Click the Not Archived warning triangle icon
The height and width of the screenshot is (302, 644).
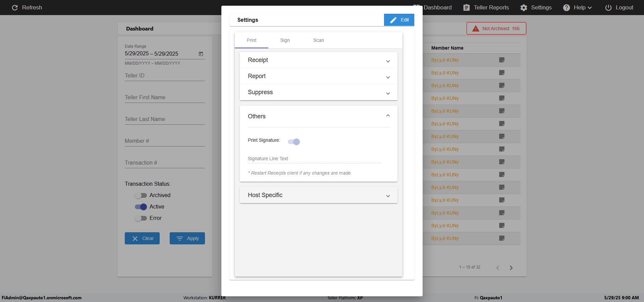click(476, 28)
